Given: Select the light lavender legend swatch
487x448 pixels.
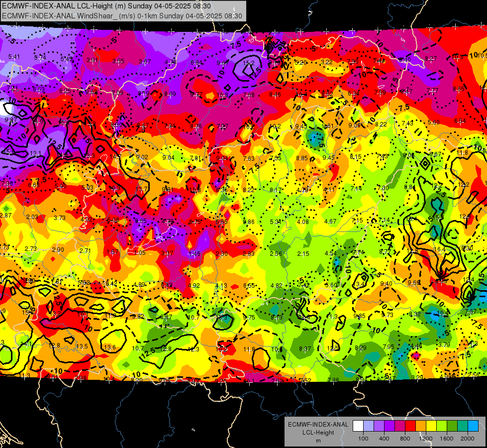Looking at the screenshot, I should coord(369,426).
